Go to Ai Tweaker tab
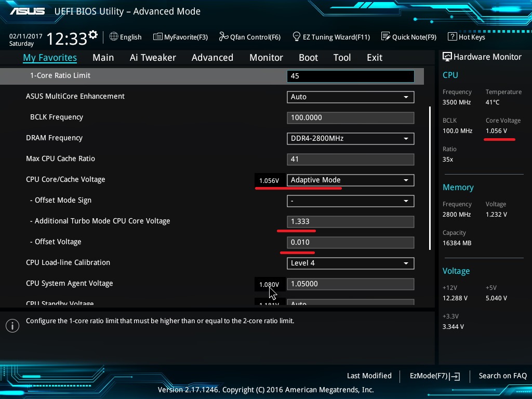Screen dimensions: 532x399 153,58
